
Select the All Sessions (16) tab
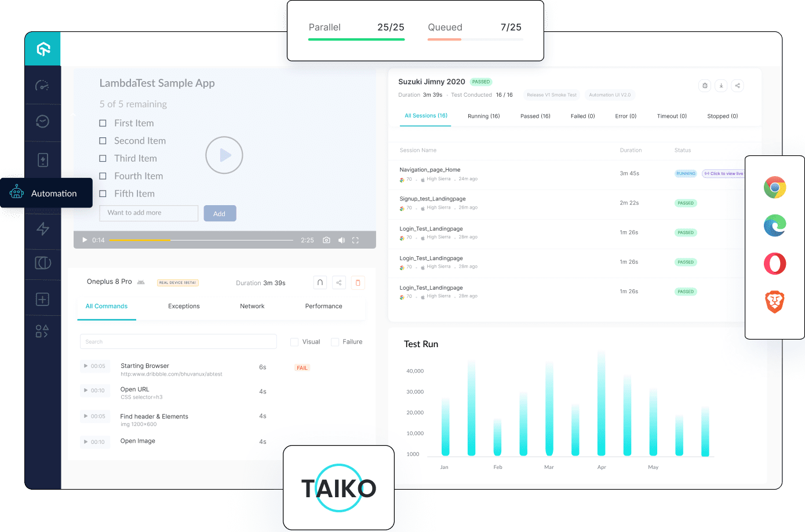click(x=426, y=116)
